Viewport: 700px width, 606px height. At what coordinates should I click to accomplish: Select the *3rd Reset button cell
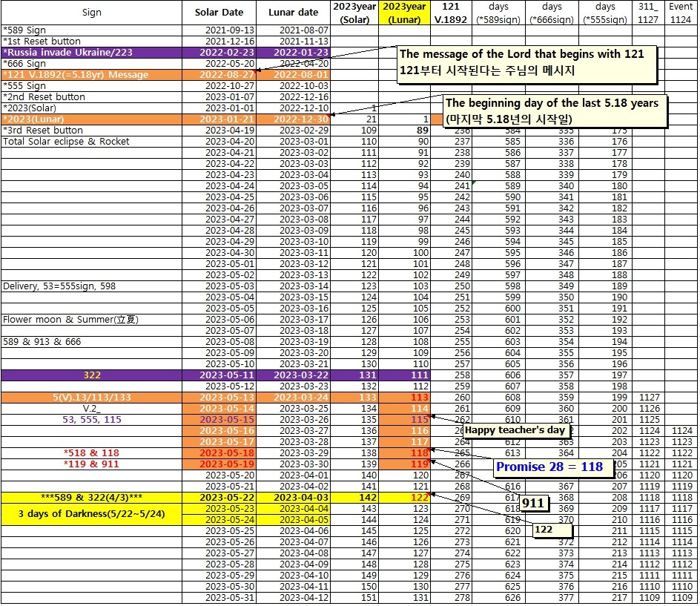[91, 131]
